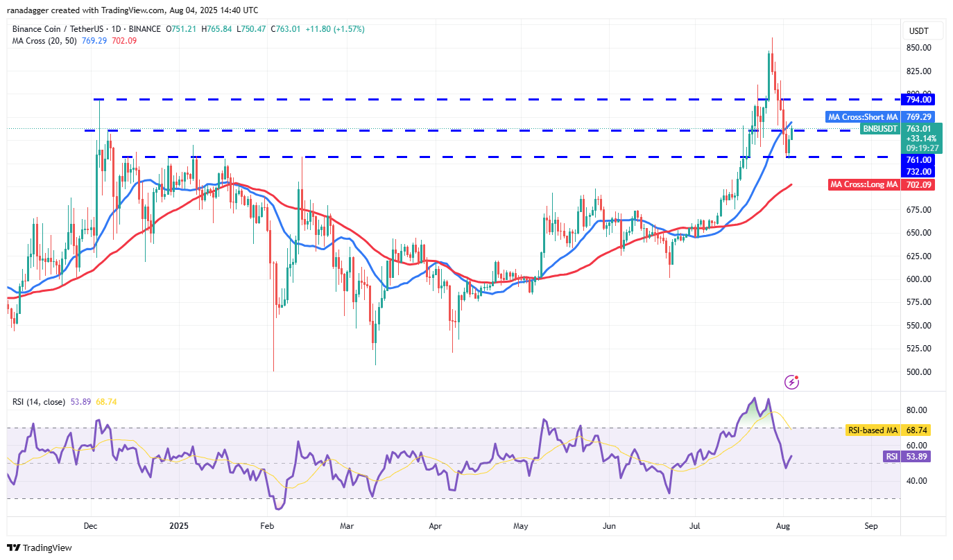Click the yellow RSI-based MA label

coord(873,430)
